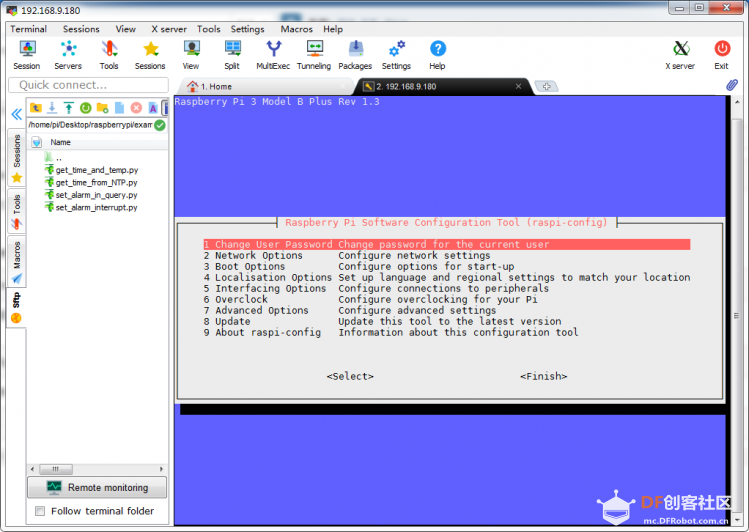Create new file in SFTP browser

(x=119, y=108)
